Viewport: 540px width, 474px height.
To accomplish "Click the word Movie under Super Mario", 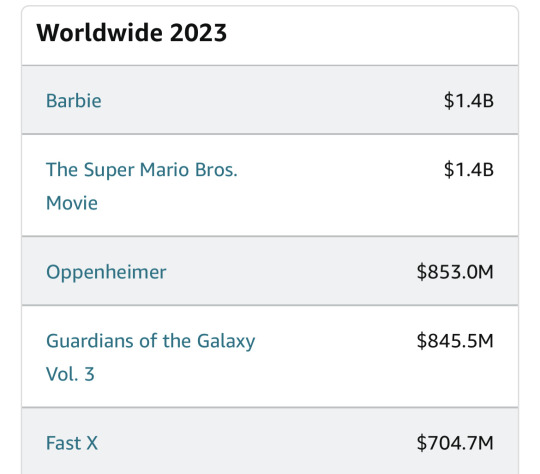I will click(72, 203).
